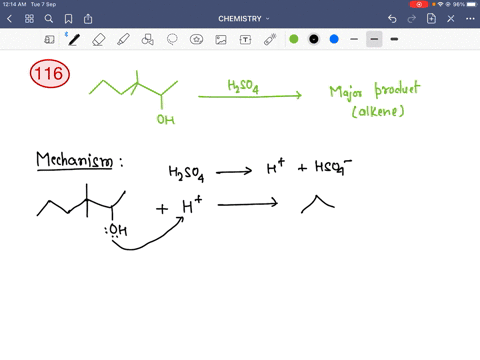Toggle the zoom window tool
Image resolution: width=480 pixels, height=360 pixels.
click(x=49, y=40)
